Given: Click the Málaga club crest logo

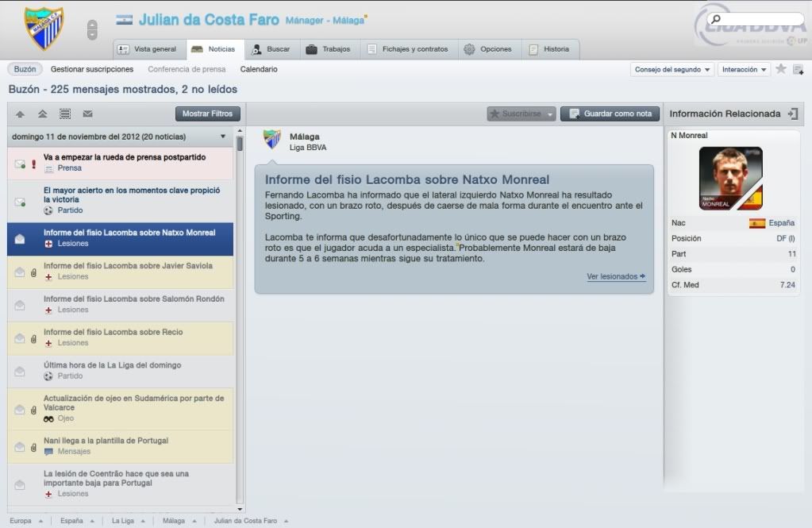Looking at the screenshot, I should (x=44, y=29).
